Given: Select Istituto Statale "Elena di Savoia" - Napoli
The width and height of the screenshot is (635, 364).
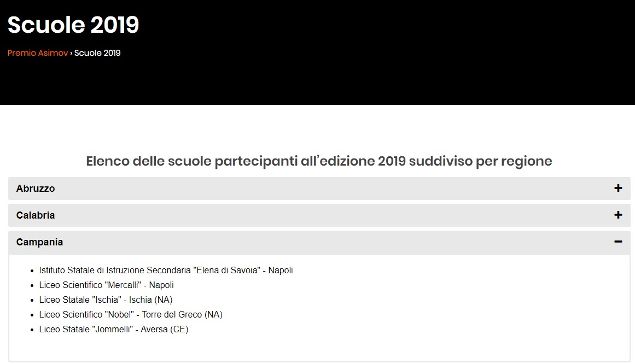Looking at the screenshot, I should pyautogui.click(x=166, y=271).
